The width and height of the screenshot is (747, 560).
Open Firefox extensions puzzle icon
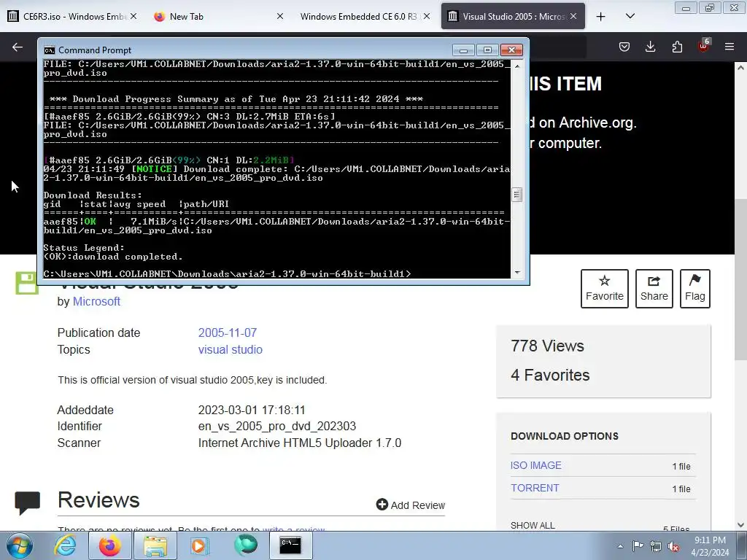pyautogui.click(x=677, y=47)
